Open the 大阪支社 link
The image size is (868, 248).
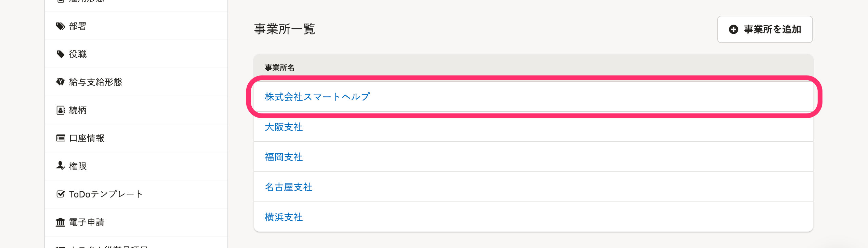284,127
